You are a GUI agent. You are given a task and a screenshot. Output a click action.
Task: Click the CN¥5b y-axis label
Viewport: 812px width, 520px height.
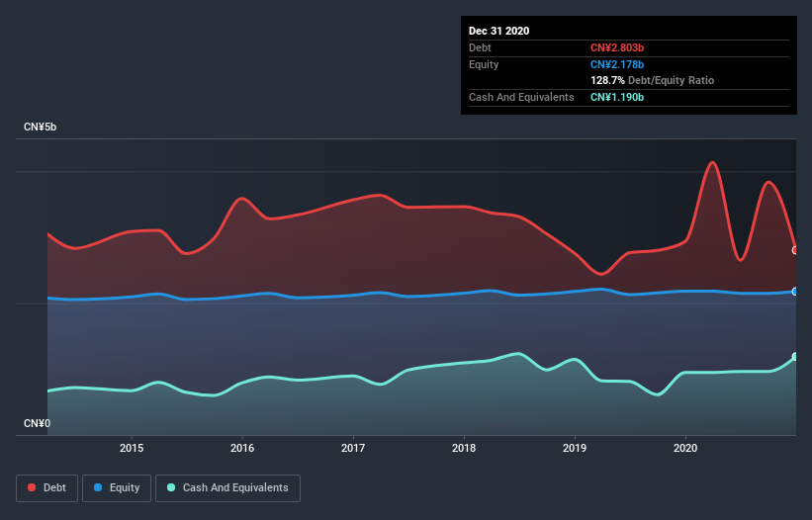40,127
